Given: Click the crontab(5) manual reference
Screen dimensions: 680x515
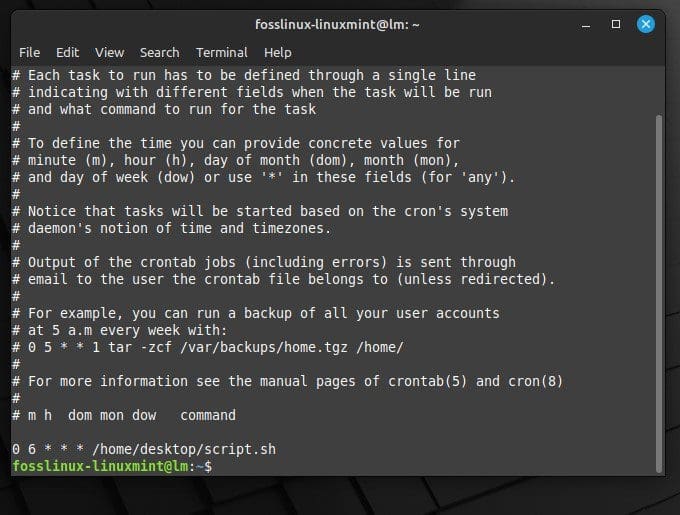Looking at the screenshot, I should (427, 381).
